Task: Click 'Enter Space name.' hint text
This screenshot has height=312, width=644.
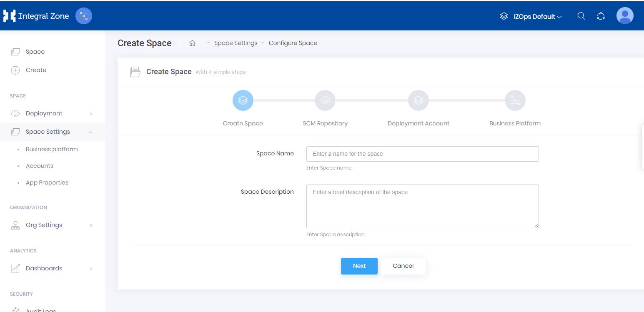Action: [329, 168]
